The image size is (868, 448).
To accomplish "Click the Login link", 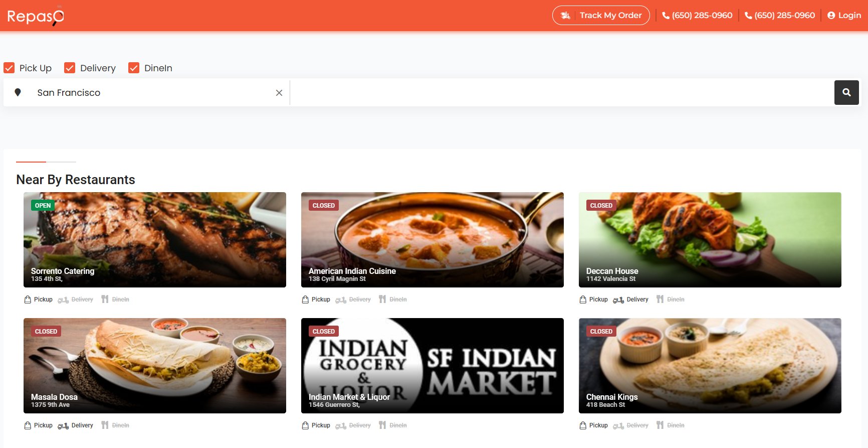I will (844, 16).
